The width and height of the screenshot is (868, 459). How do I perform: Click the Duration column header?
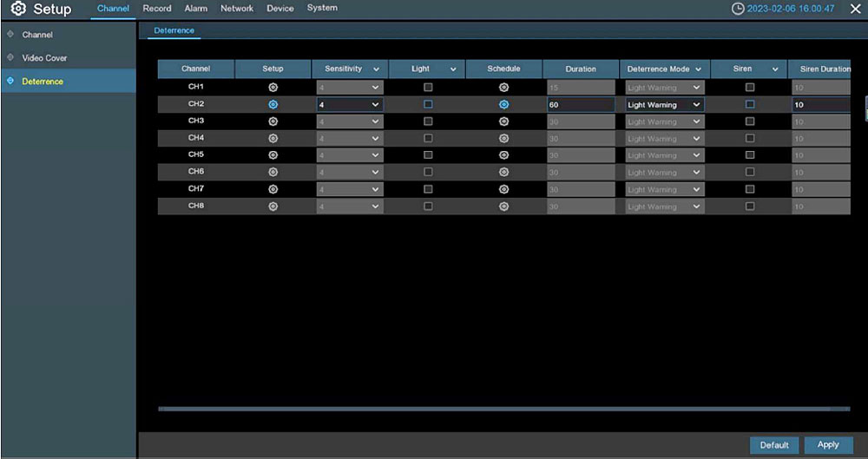click(581, 69)
